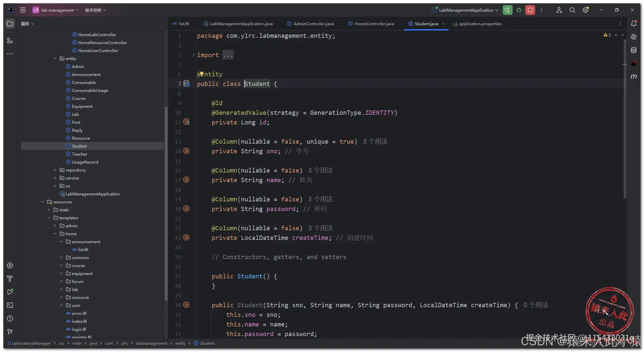This screenshot has width=644, height=352.
Task: Open the Structure tool window icon
Action: pyautogui.click(x=10, y=40)
